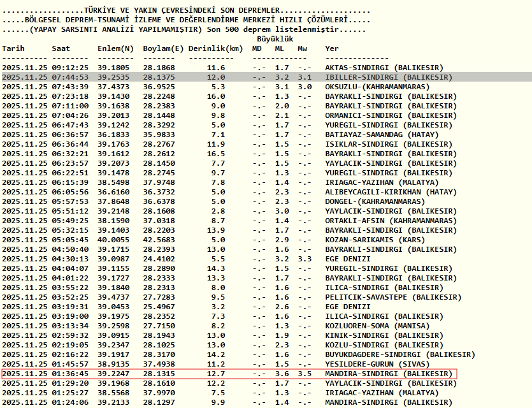532x408 pixels.
Task: Select KOZLUOREN-SOMA (MANISA) entry
Action: coord(377,326)
